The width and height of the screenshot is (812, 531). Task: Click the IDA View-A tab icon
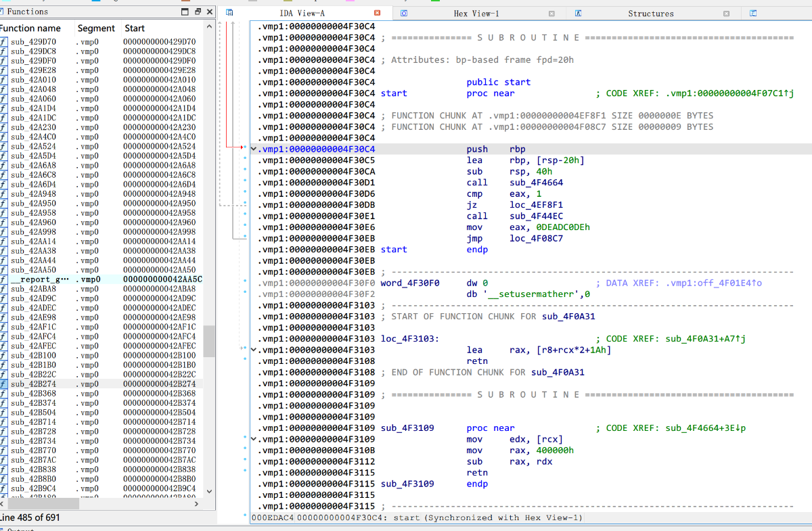tap(229, 13)
